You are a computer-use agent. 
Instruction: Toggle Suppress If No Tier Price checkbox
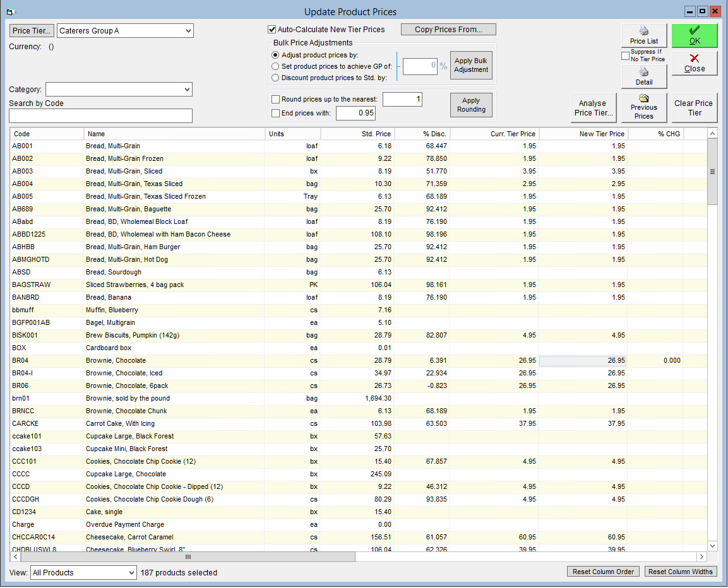[625, 56]
